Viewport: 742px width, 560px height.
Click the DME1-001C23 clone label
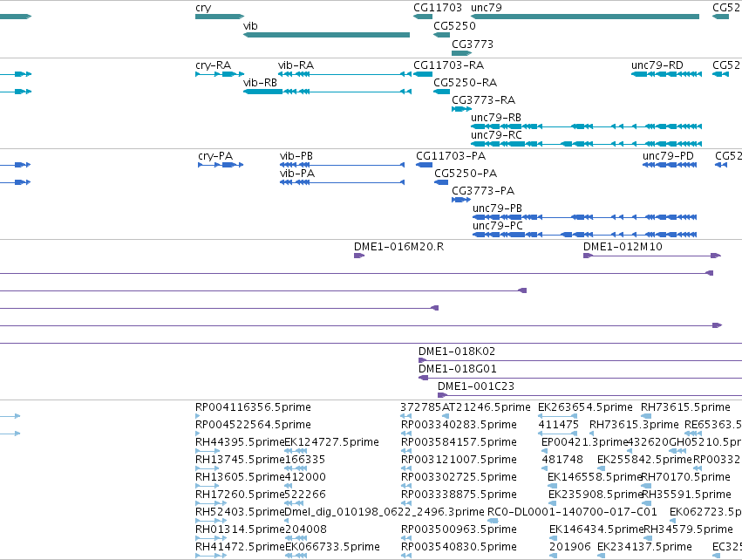click(475, 386)
